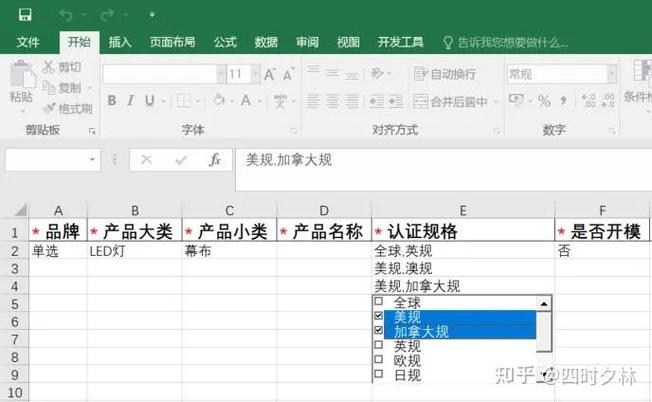This screenshot has height=402, width=652.
Task: Click the decrease indent icon
Action: click(x=376, y=101)
